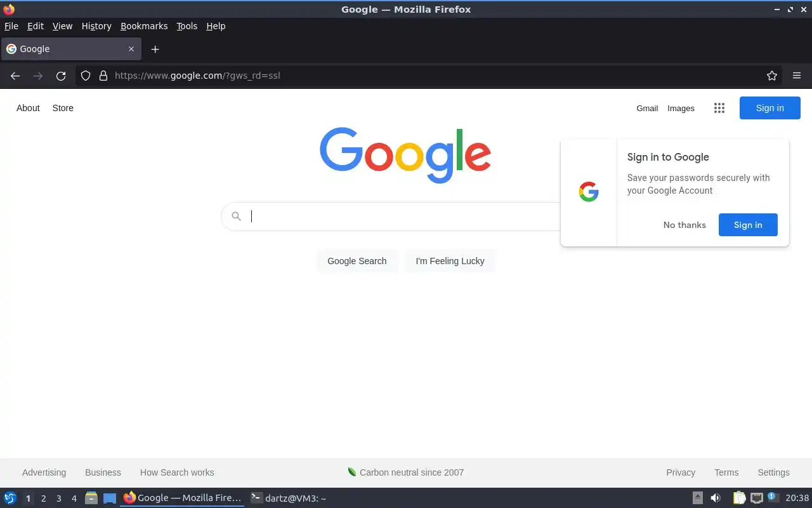This screenshot has width=812, height=508.
Task: Open the Terms footer link
Action: click(726, 472)
